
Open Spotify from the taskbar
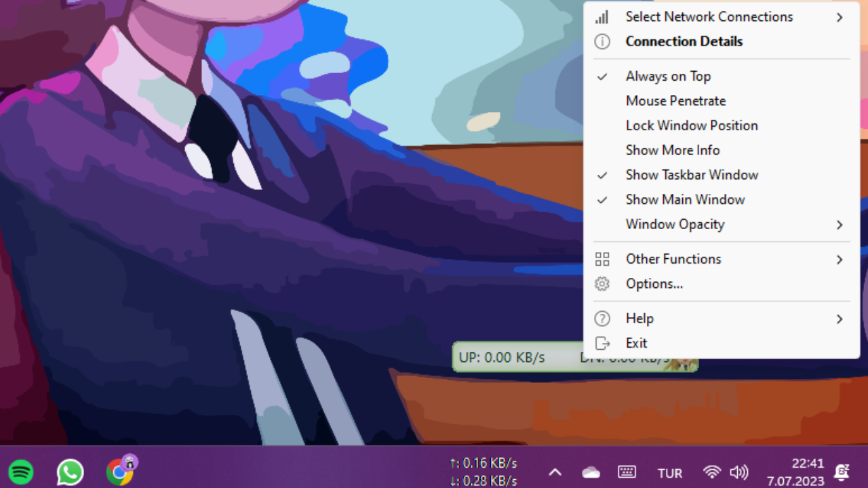click(21, 472)
